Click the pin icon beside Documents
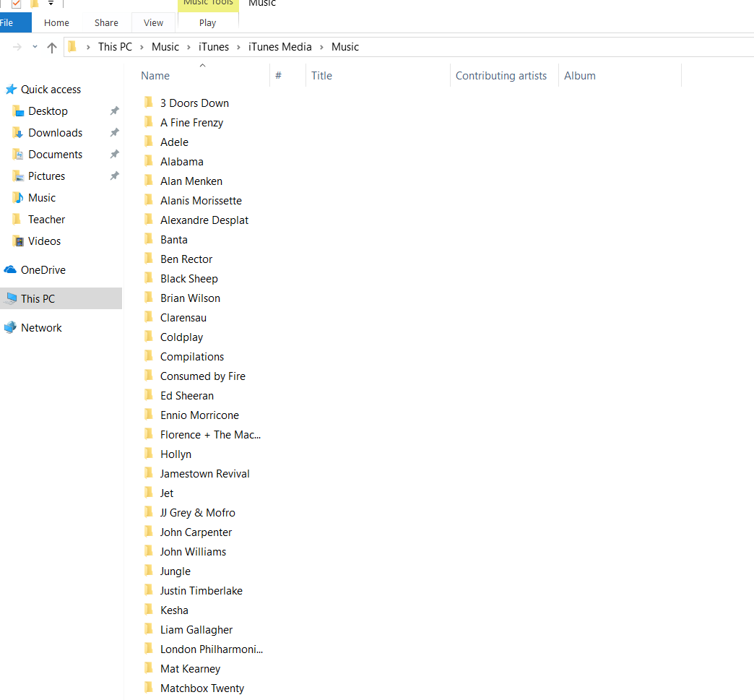The height and width of the screenshot is (700, 754). tap(114, 155)
